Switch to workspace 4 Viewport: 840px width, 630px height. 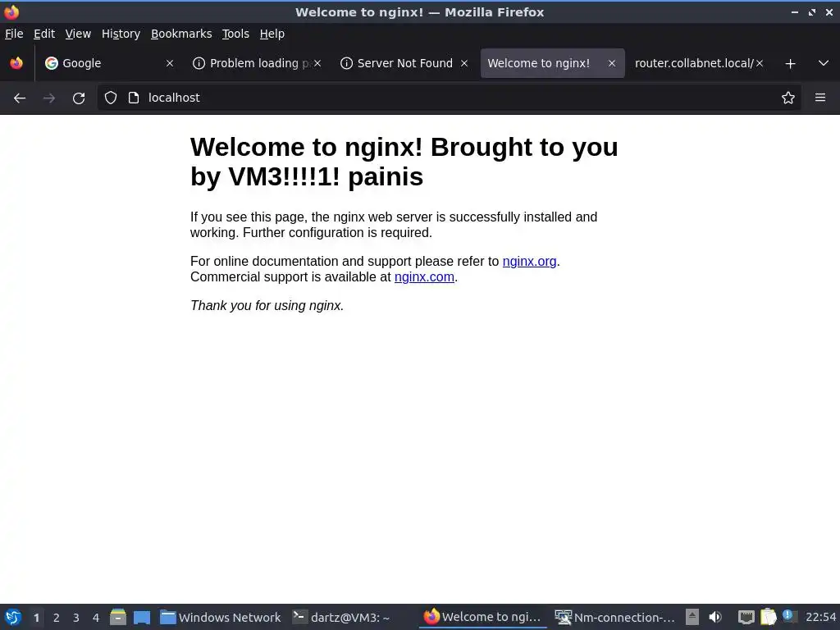(x=96, y=618)
